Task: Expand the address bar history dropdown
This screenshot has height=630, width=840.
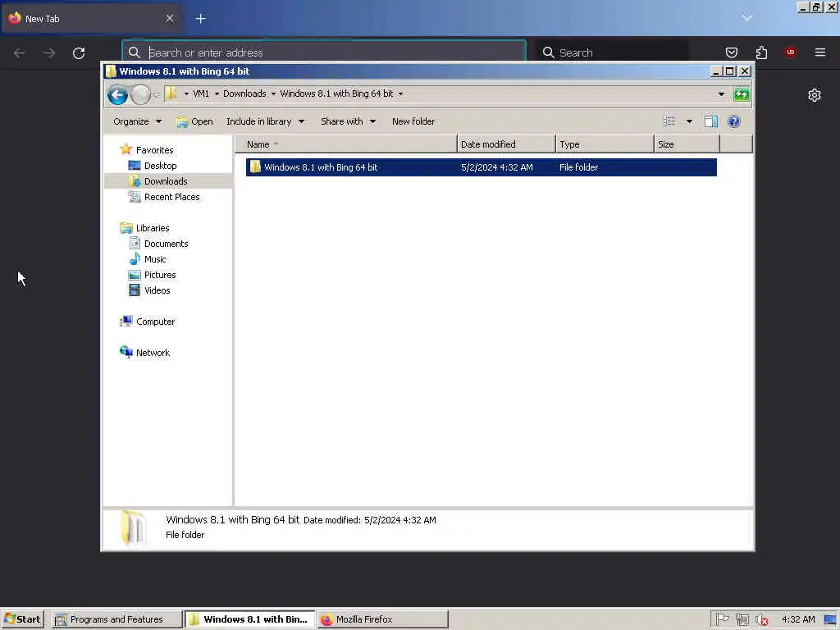Action: tap(721, 94)
